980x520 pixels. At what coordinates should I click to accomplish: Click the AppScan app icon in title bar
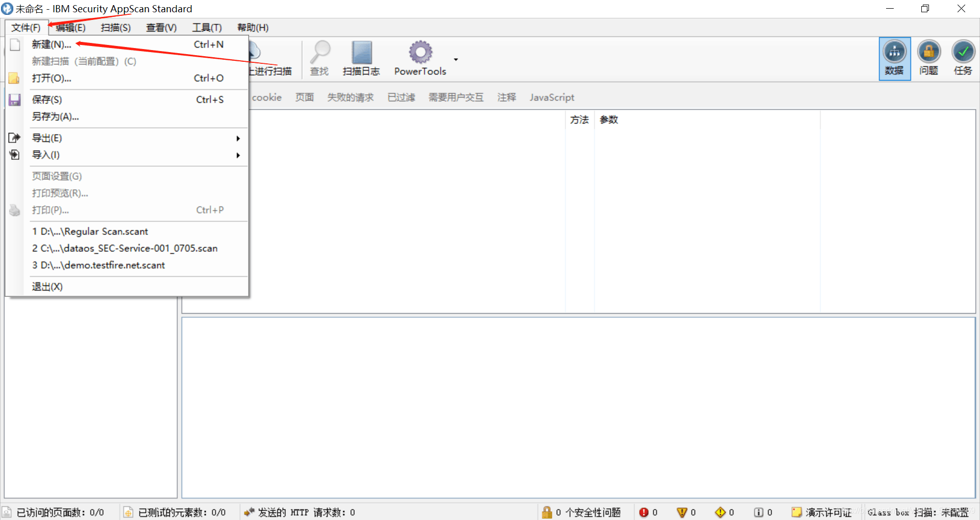pos(7,9)
